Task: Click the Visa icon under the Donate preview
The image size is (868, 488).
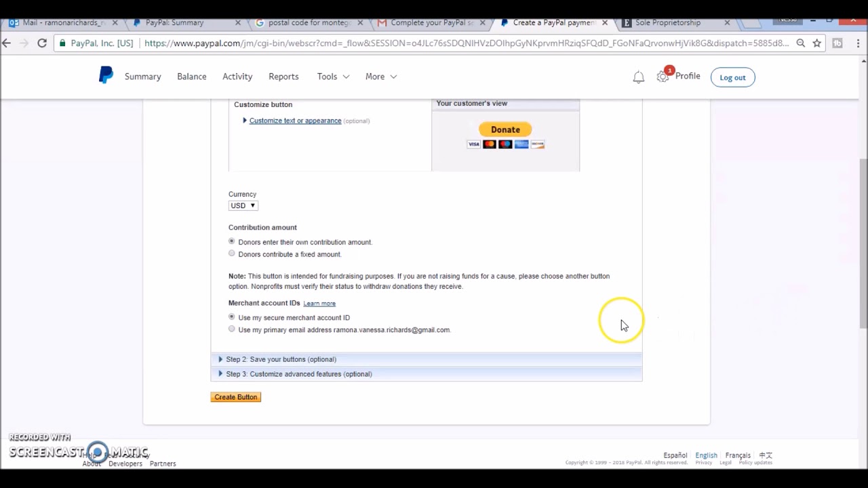Action: tap(473, 144)
